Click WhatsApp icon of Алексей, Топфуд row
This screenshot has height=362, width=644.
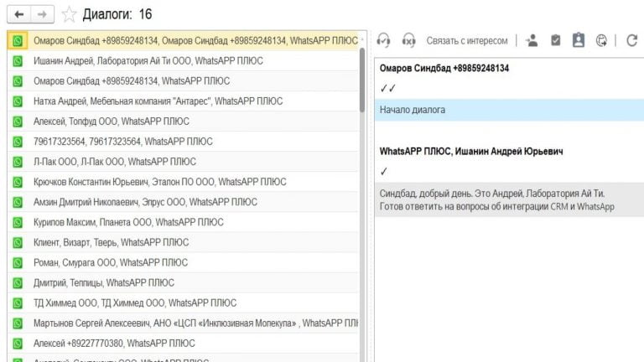pyautogui.click(x=18, y=121)
